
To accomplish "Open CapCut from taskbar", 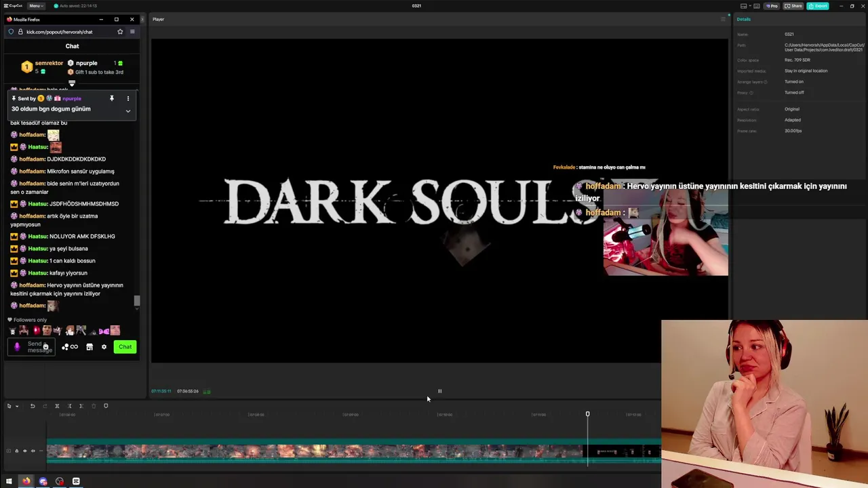I will tap(76, 481).
